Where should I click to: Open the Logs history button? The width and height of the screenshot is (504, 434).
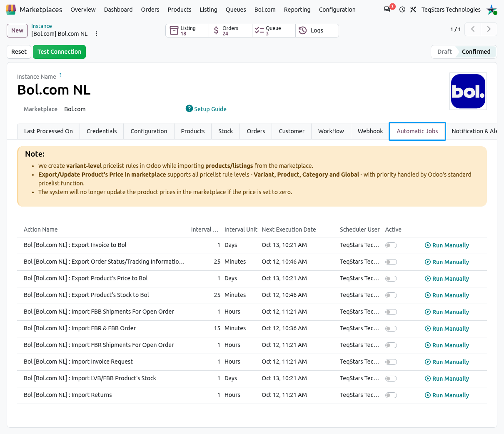pyautogui.click(x=317, y=30)
